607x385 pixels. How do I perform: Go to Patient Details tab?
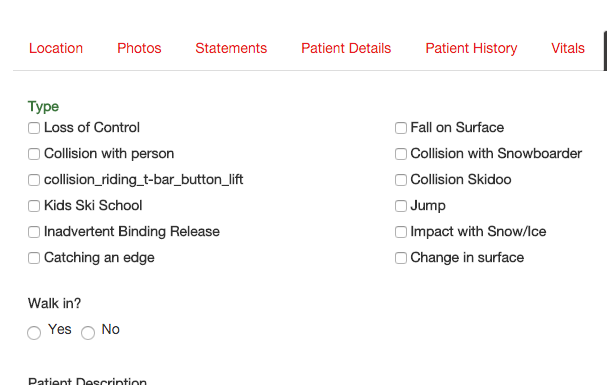tap(346, 48)
